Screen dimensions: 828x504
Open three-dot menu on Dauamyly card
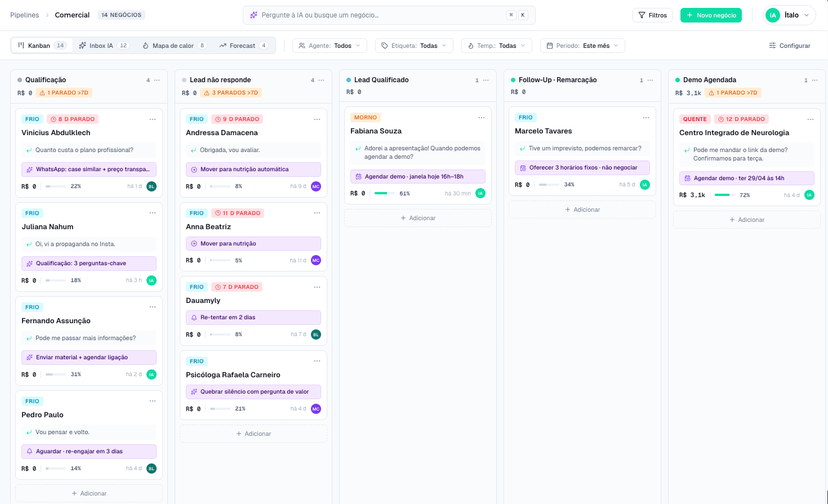317,287
